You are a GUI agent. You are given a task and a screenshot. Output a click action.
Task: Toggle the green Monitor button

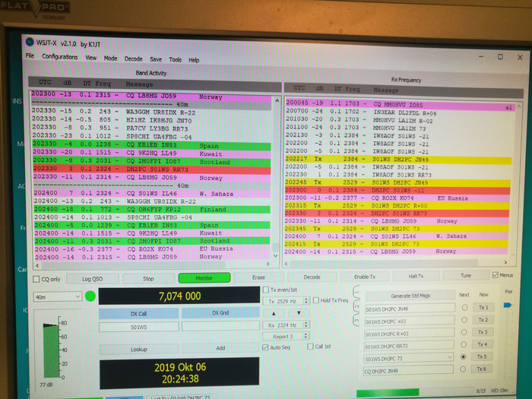[x=204, y=278]
